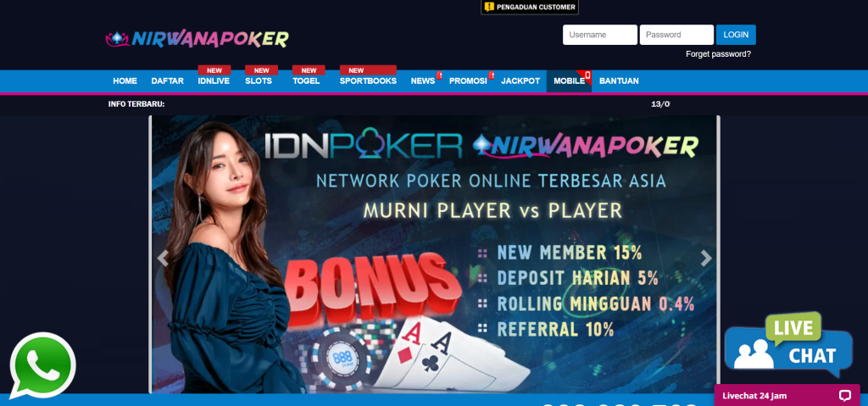Open the JACKPOT menu
This screenshot has width=868, height=406.
(520, 81)
